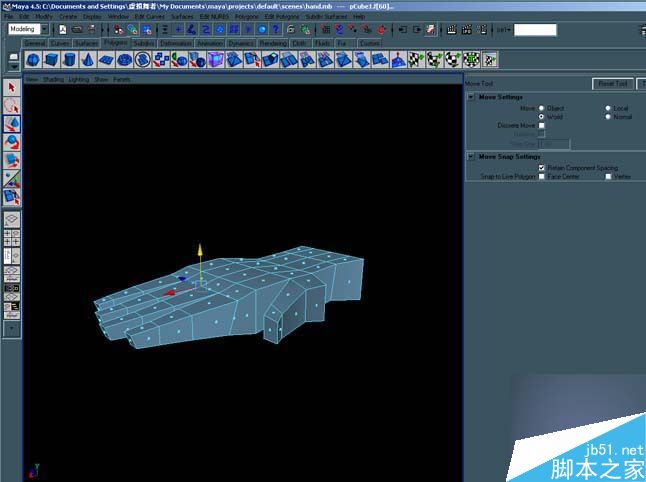The image size is (646, 482).
Task: Click the Open Scene folder icon
Action: coord(77,30)
